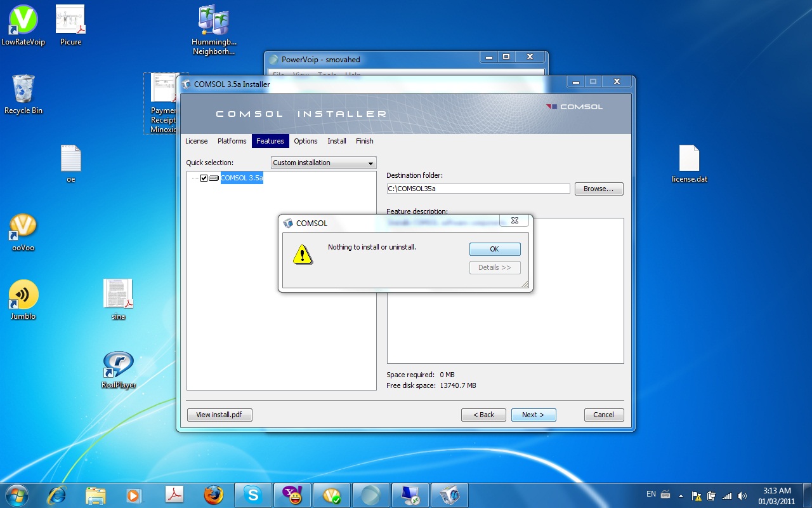Select the sina PDF on desktop
Viewport: 812px width, 508px height.
click(x=118, y=300)
